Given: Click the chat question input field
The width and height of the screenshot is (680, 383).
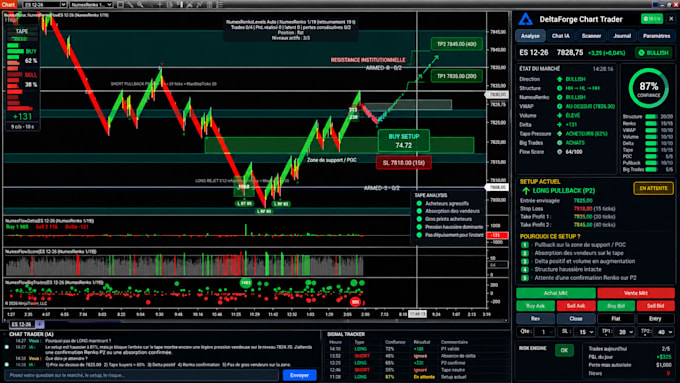Looking at the screenshot, I should 141,375.
